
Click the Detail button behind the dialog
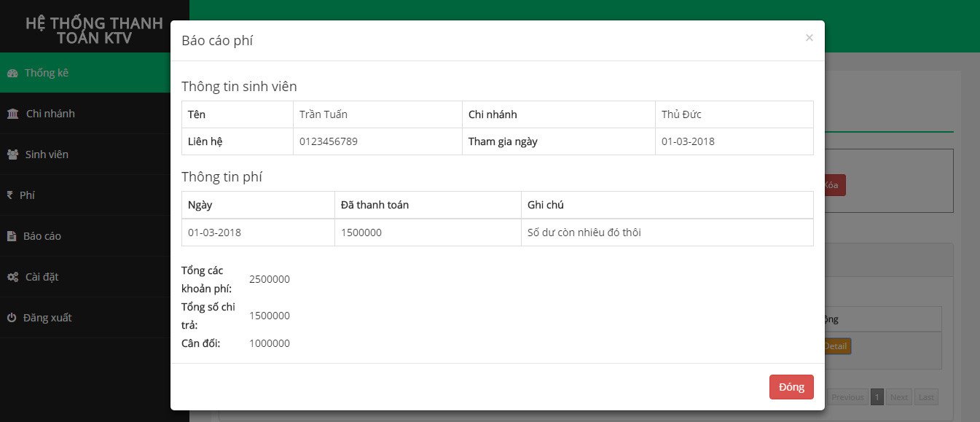click(836, 346)
